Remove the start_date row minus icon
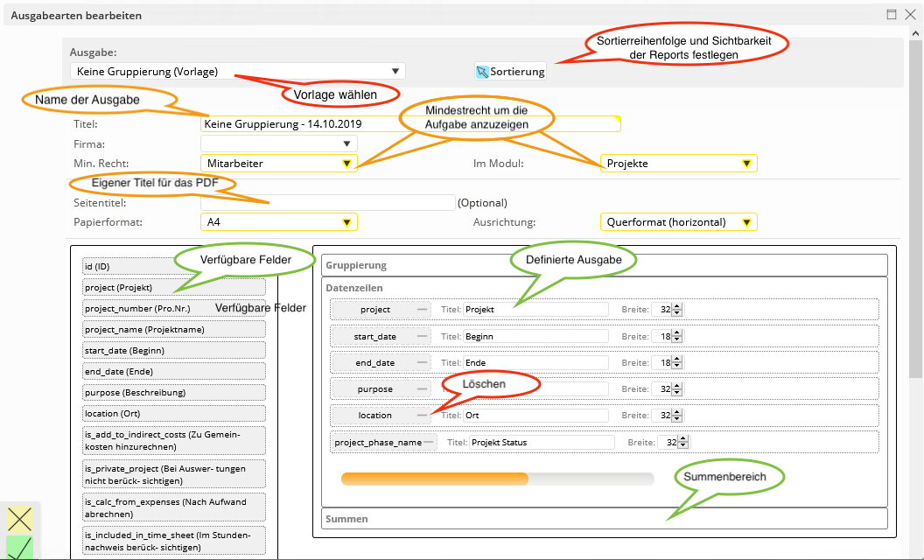924x560 pixels. point(423,337)
